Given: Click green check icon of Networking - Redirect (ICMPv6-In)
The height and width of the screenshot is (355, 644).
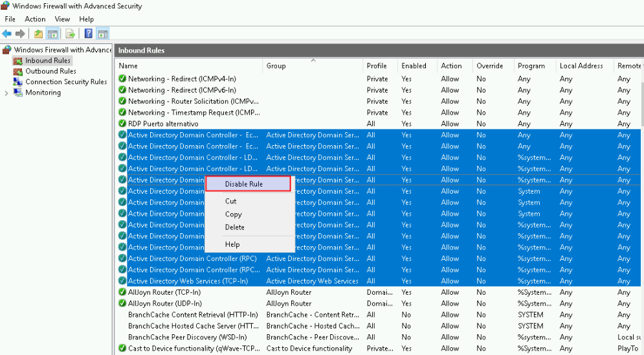Looking at the screenshot, I should (x=122, y=89).
